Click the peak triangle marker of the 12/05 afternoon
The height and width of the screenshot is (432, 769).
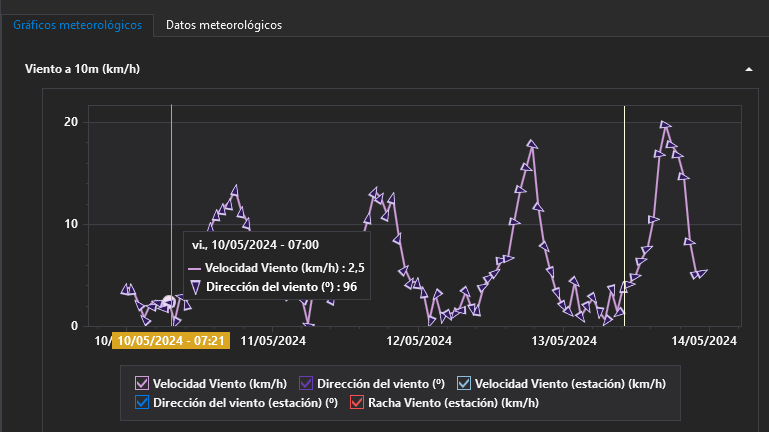[x=532, y=145]
